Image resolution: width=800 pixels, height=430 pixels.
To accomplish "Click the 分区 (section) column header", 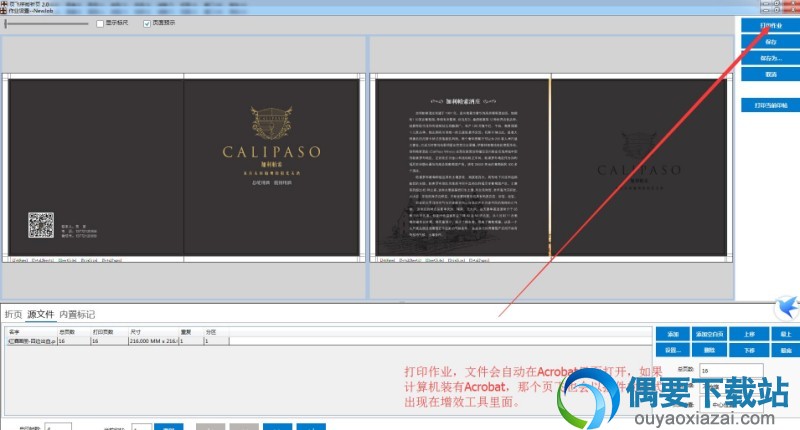I will click(x=216, y=332).
